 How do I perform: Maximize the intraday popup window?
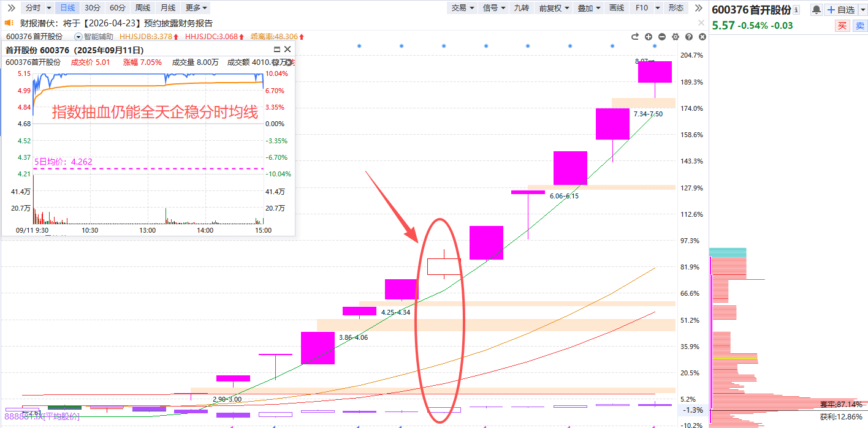(276, 50)
